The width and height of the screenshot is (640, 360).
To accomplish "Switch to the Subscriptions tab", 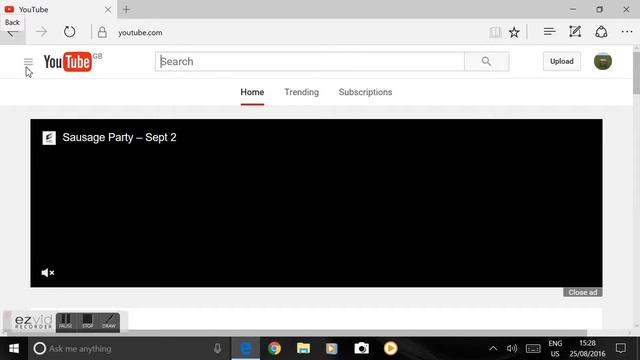I will tap(365, 92).
